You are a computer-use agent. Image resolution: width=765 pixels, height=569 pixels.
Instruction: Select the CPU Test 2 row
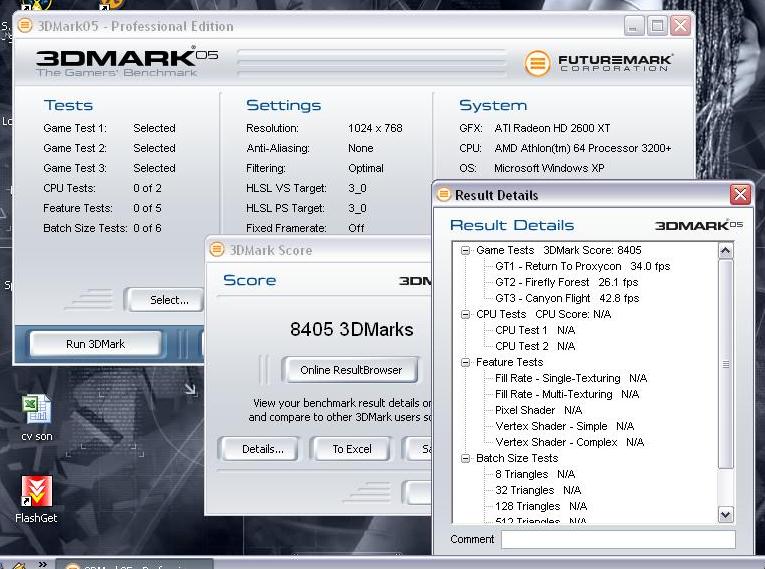pyautogui.click(x=535, y=346)
